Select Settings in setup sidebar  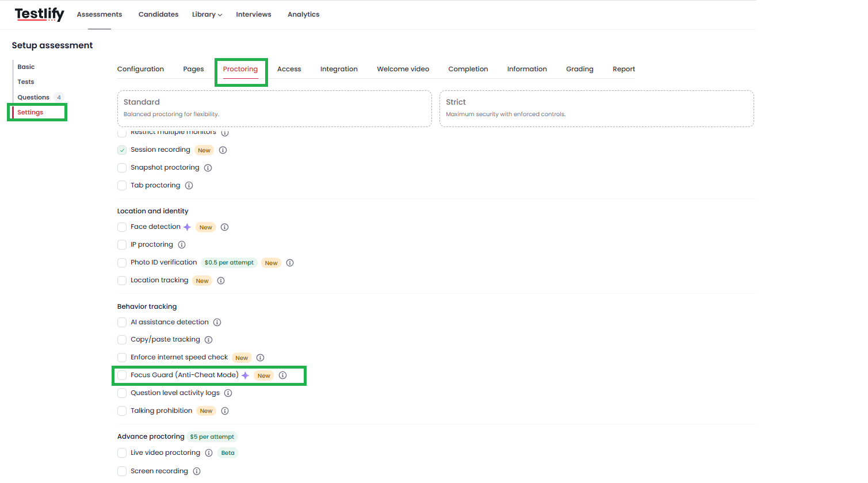click(x=30, y=112)
